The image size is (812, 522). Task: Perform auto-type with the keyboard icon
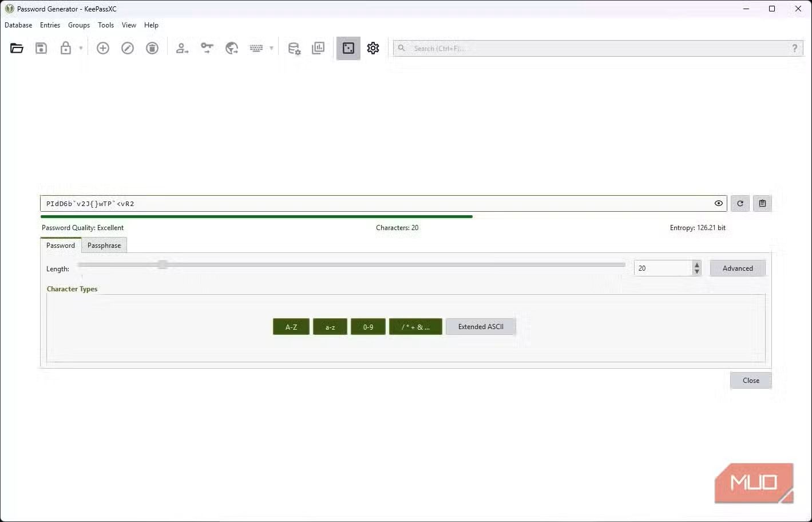point(256,49)
